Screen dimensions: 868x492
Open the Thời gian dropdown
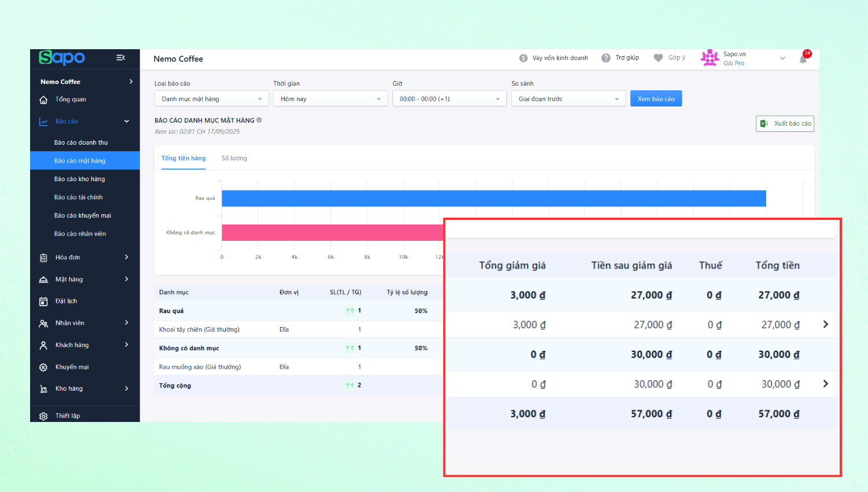click(x=330, y=99)
